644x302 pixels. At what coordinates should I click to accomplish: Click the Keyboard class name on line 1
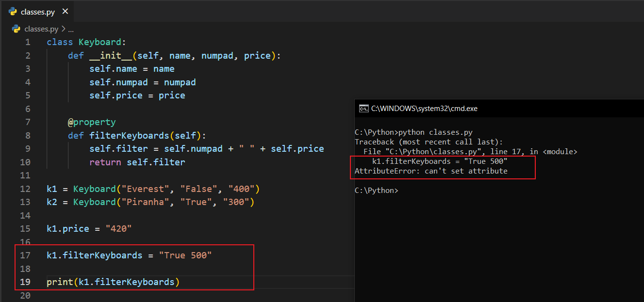click(99, 42)
